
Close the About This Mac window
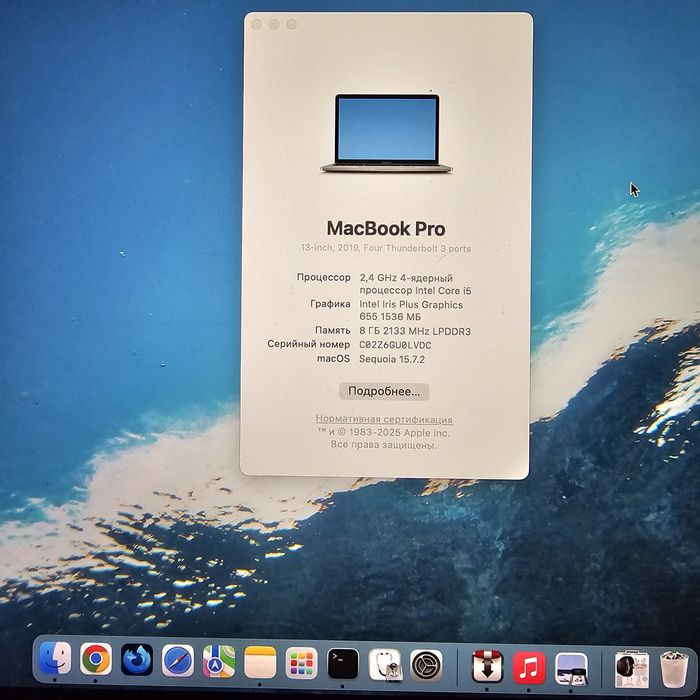(257, 24)
